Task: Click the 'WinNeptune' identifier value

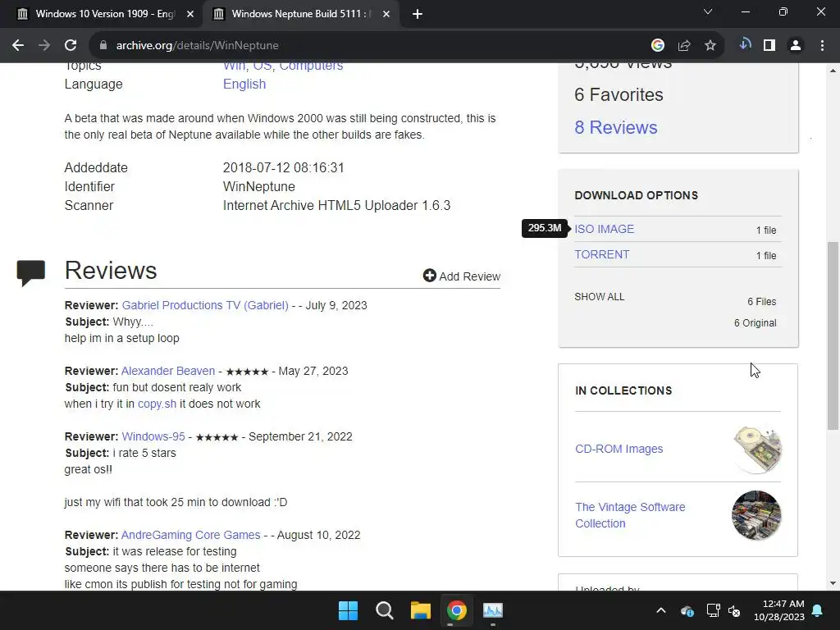Action: [258, 186]
